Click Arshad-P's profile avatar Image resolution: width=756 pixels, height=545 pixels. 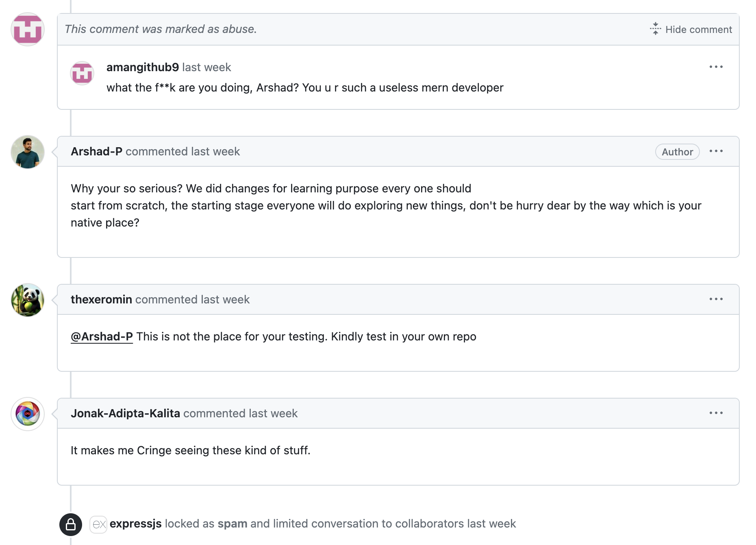click(x=28, y=152)
